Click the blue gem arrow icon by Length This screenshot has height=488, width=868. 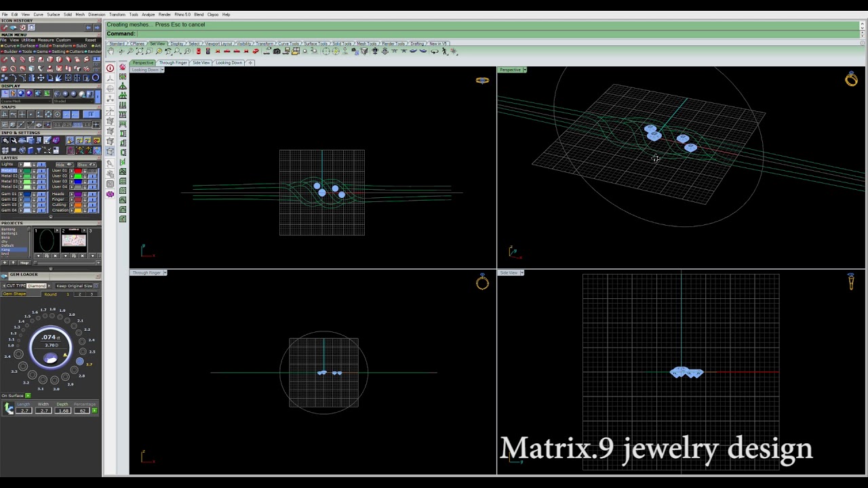pyautogui.click(x=8, y=409)
